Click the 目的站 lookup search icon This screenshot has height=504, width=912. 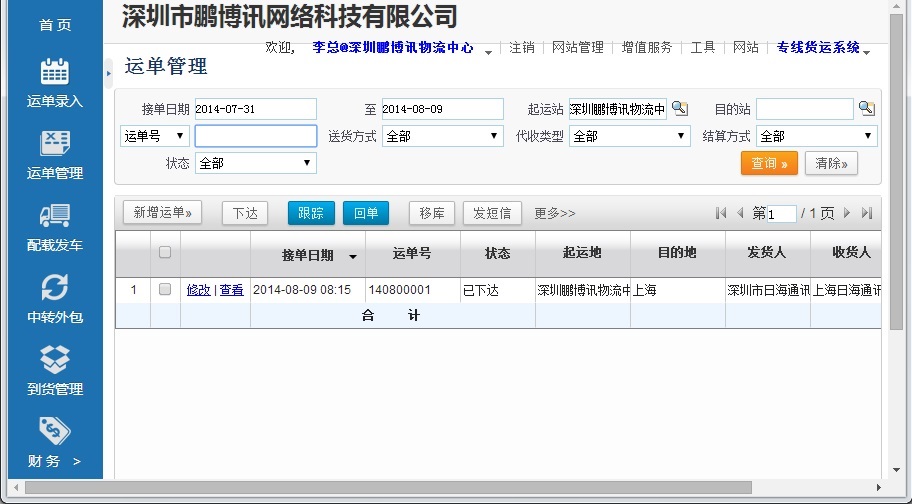867,108
